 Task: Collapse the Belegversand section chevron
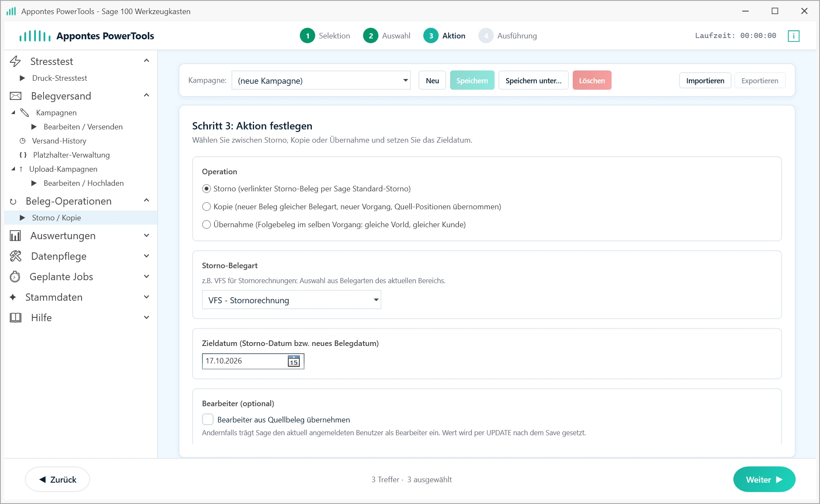pyautogui.click(x=146, y=95)
